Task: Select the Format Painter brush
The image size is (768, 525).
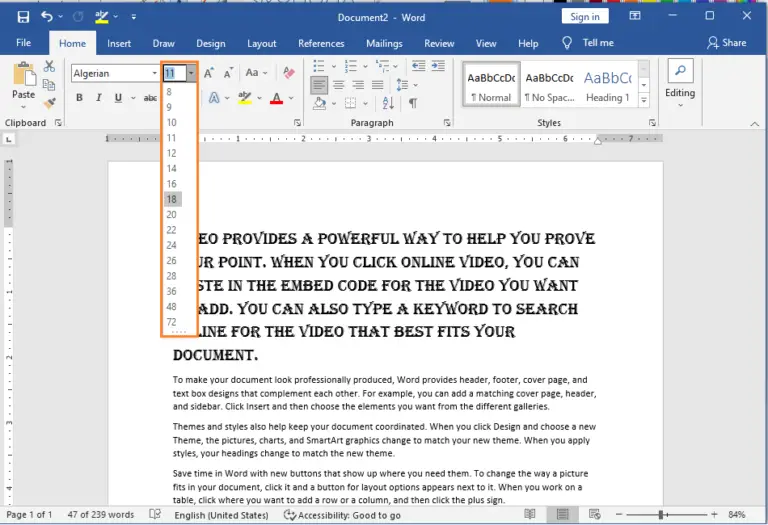Action: (49, 103)
